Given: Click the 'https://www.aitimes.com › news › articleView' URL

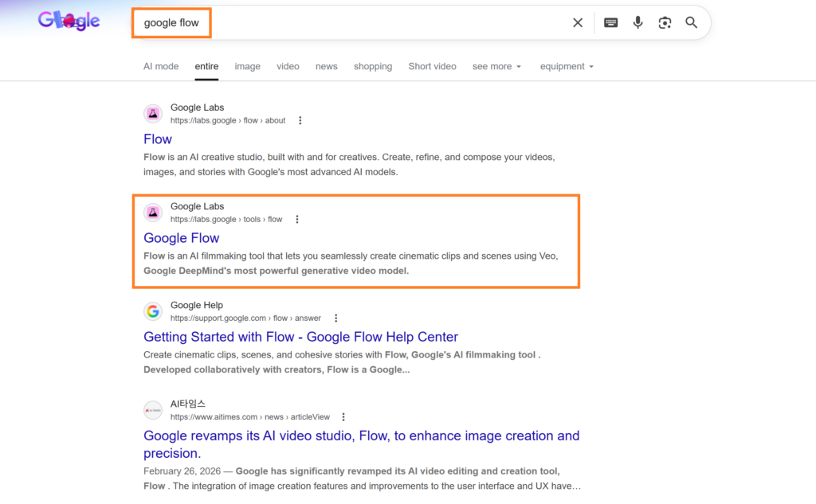Looking at the screenshot, I should (250, 417).
